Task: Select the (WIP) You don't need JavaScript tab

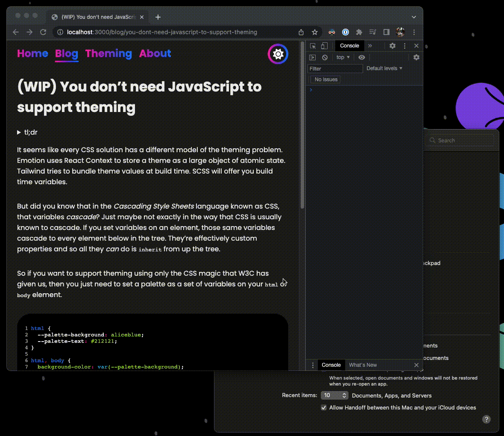Action: click(x=98, y=17)
